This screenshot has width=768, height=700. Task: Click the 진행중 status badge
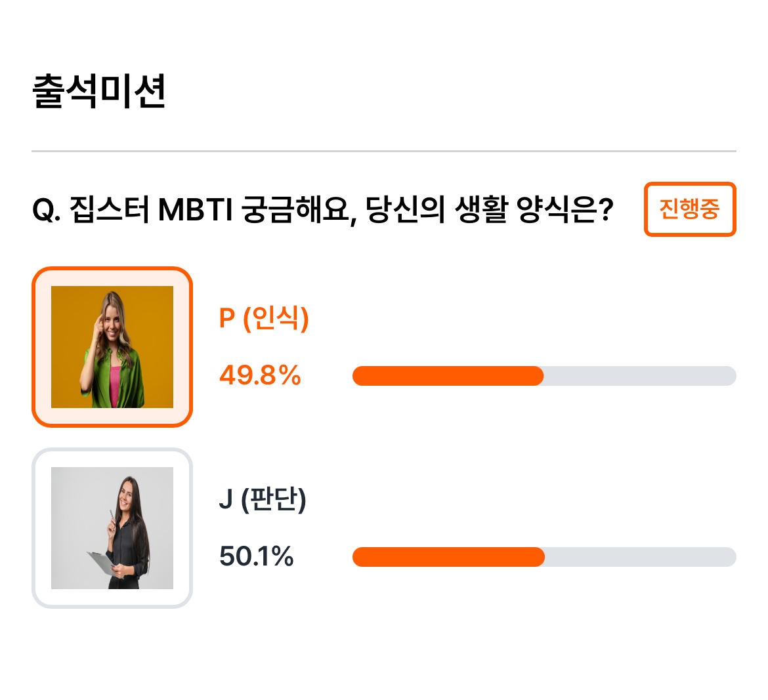coord(690,209)
